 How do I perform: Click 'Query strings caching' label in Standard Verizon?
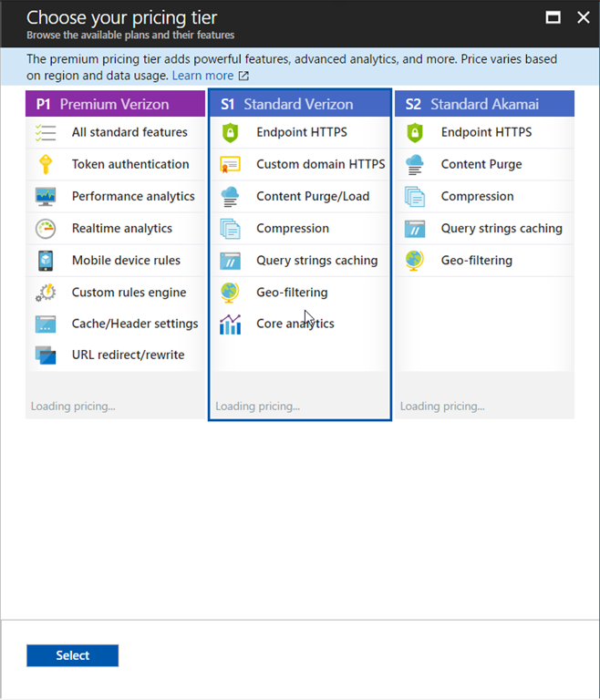tap(317, 261)
